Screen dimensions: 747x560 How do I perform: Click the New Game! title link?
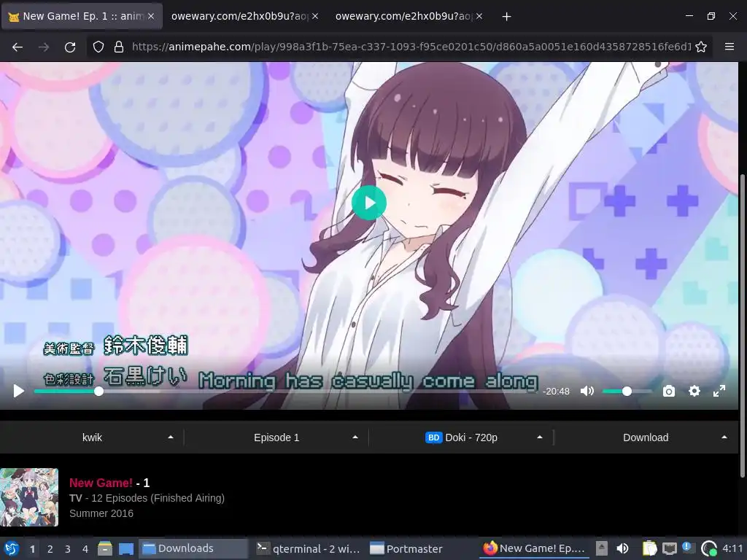(x=101, y=483)
